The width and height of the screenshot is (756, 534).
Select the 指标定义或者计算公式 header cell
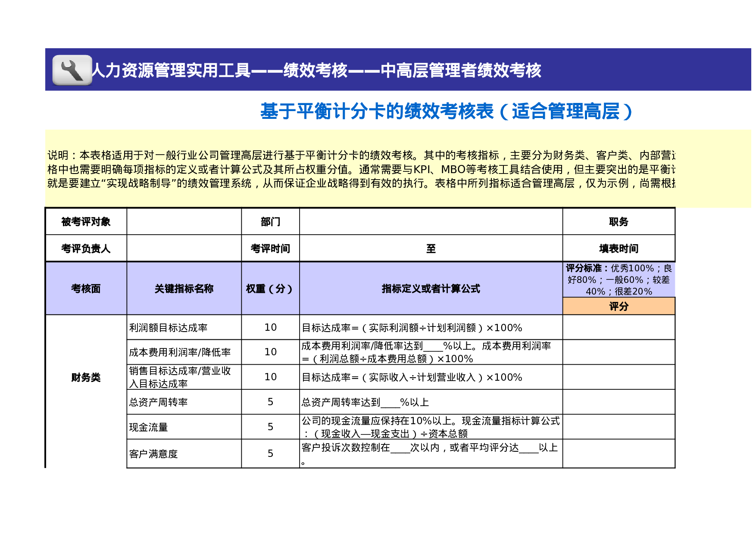(x=431, y=289)
